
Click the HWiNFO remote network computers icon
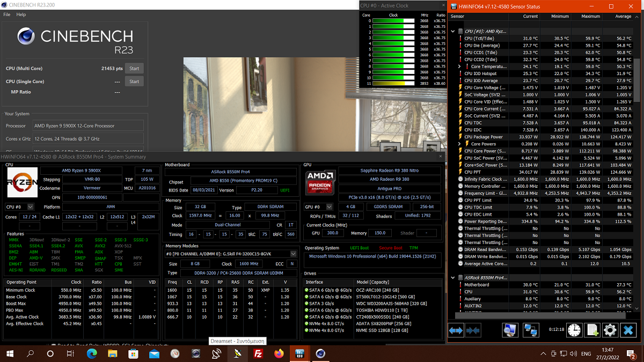coord(531,330)
